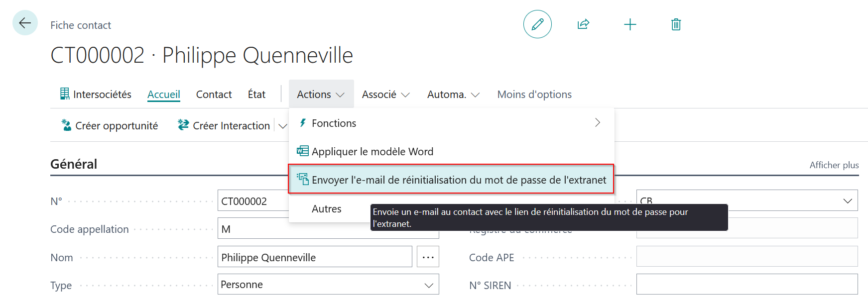Click the page title CT000002 · Philippe Quenneville
Screen dimensions: 868x301
[202, 55]
